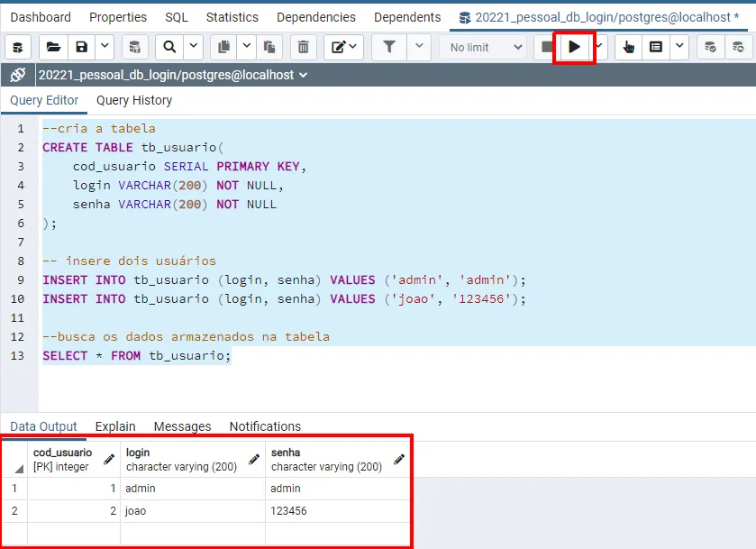This screenshot has width=756, height=549.
Task: Open a SQL file with folder icon
Action: (x=53, y=47)
